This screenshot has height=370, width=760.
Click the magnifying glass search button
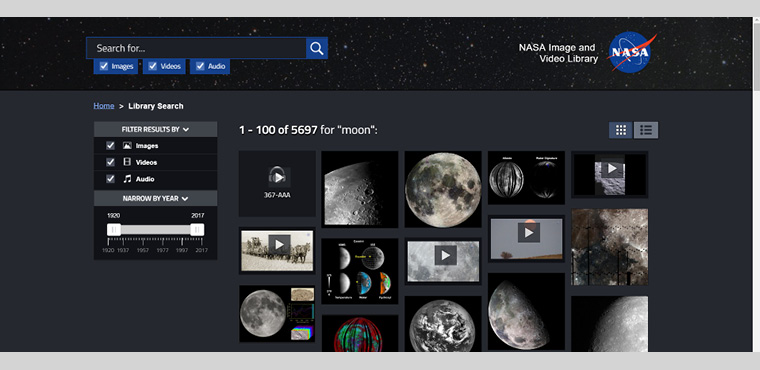coord(317,48)
